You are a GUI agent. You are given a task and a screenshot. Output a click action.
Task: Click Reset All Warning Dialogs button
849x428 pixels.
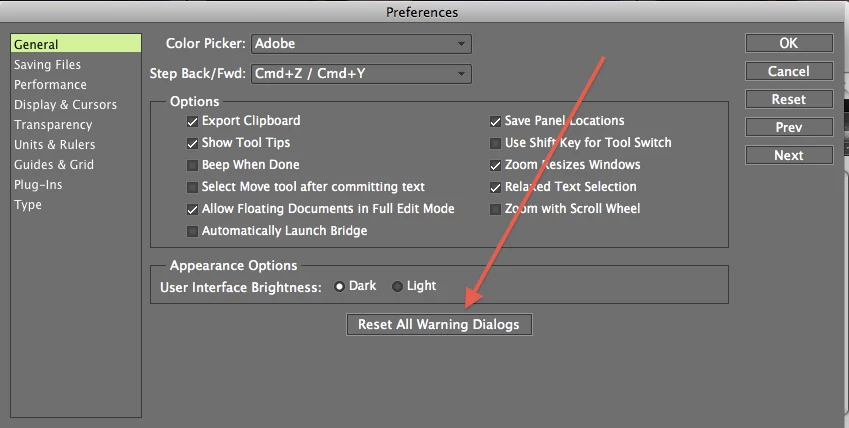[x=439, y=325]
